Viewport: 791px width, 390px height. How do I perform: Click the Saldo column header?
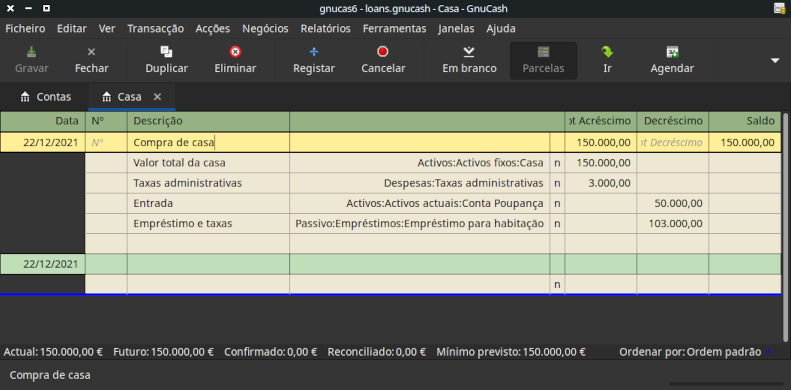745,121
